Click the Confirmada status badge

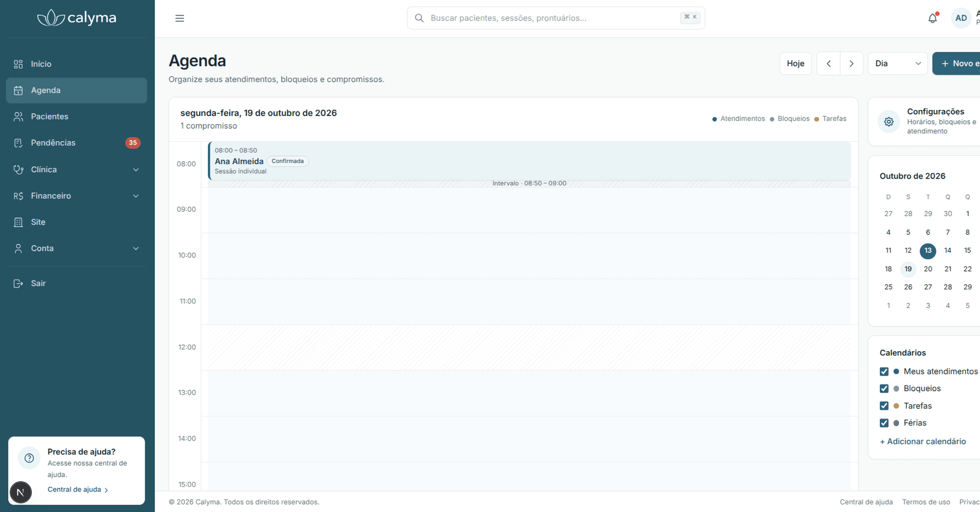click(287, 161)
